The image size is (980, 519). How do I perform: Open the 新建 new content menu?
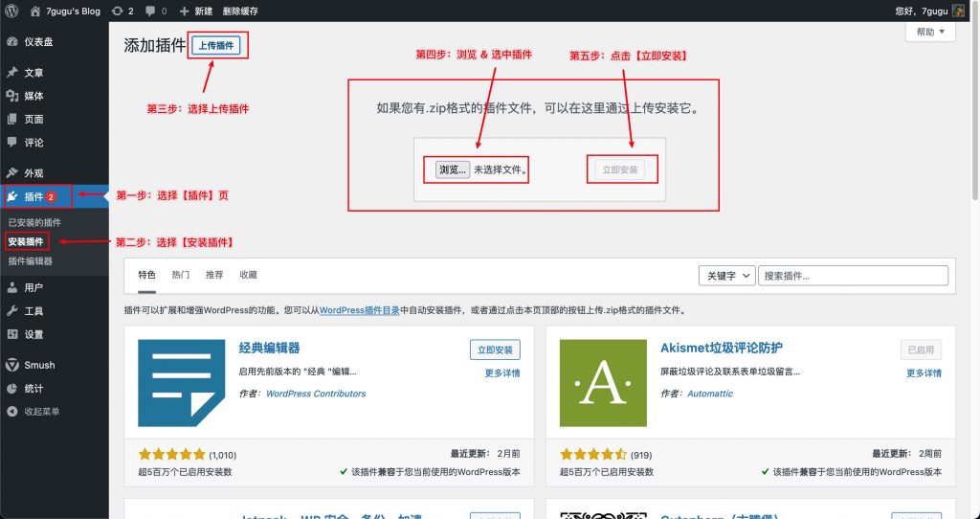[195, 11]
